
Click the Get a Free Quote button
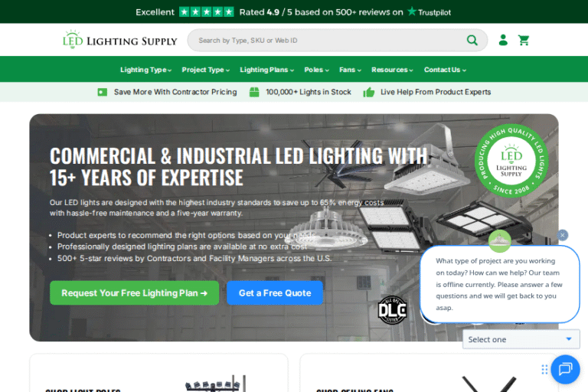(x=275, y=293)
